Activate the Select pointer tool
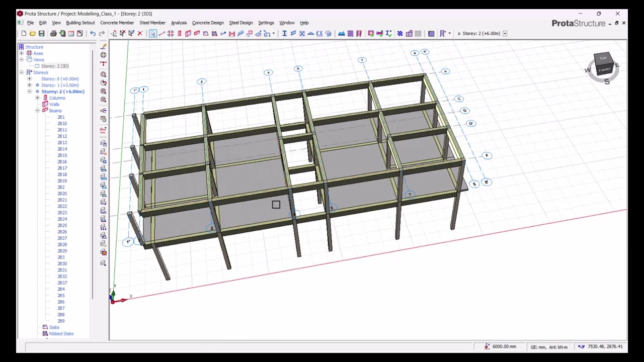This screenshot has height=362, width=644. pos(152,34)
